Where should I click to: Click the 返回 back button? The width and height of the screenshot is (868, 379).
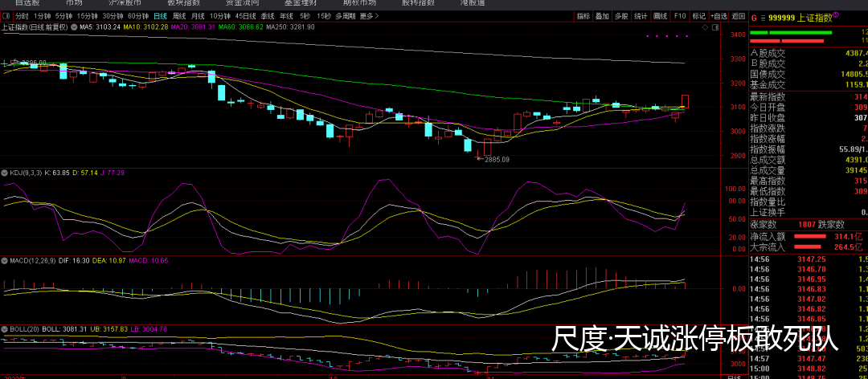coord(739,16)
